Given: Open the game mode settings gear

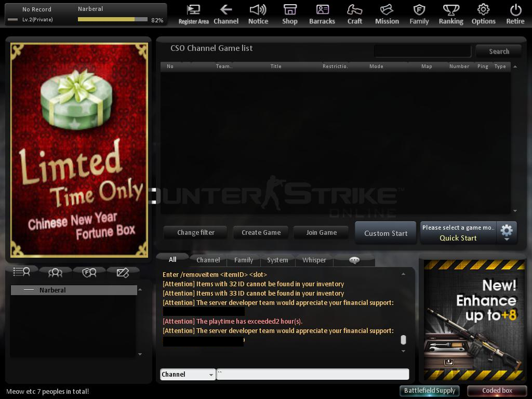Looking at the screenshot, I should tap(507, 232).
